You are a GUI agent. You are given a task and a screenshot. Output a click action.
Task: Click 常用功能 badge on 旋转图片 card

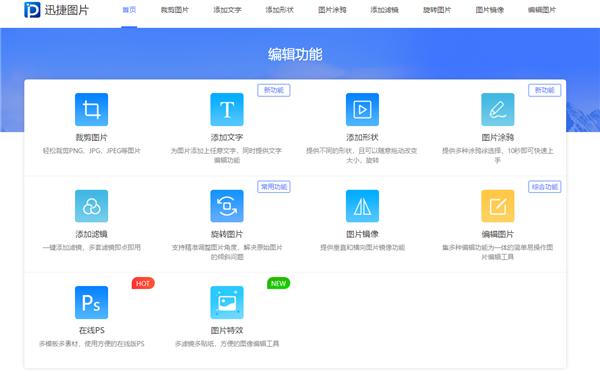pos(274,187)
